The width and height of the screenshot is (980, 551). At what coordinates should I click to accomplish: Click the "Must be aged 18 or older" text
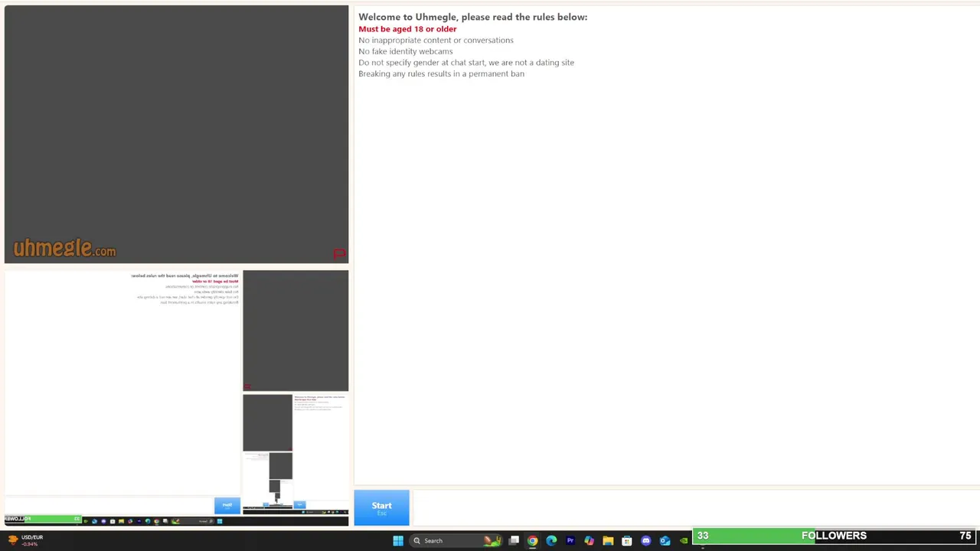407,29
